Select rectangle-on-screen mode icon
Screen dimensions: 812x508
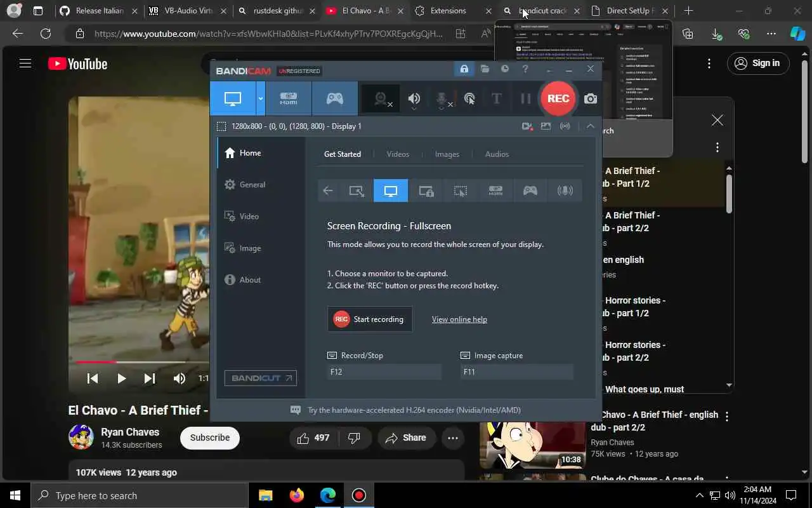tap(357, 190)
